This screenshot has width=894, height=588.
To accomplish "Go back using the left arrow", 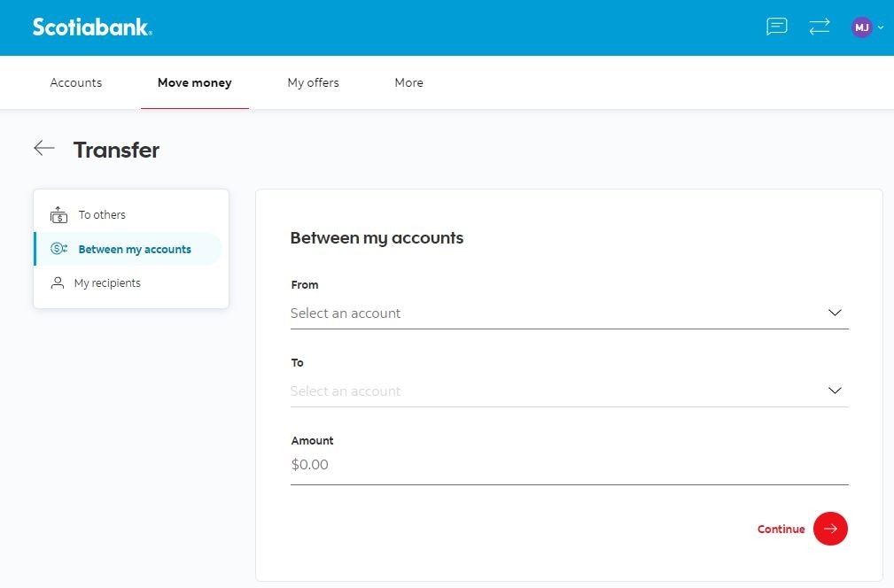I will [x=44, y=149].
